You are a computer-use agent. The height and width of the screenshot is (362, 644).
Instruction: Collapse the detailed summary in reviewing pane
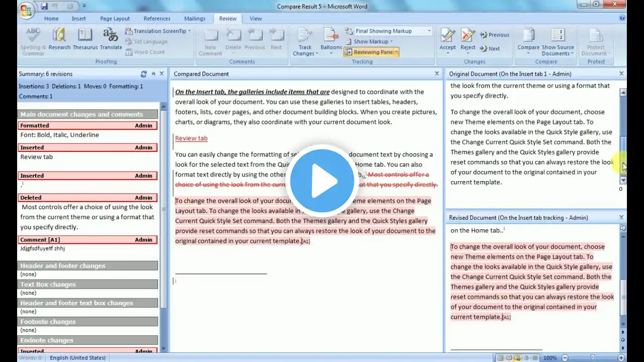point(153,74)
